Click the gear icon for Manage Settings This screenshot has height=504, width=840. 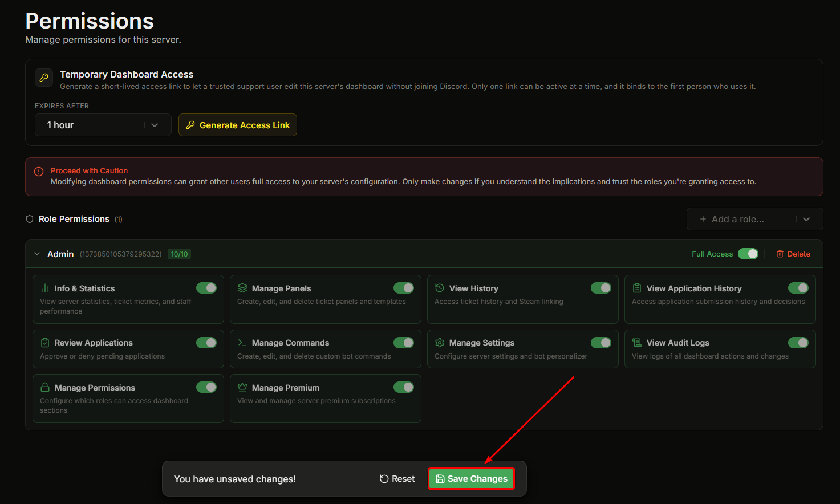[x=440, y=343]
